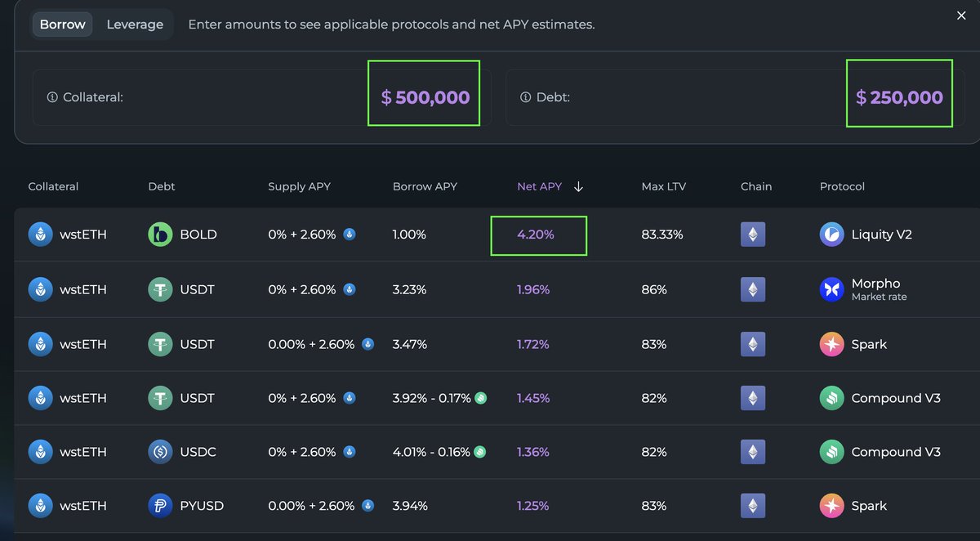Click the 3.23% Borrow APY value
Screen dimensions: 980x541
tap(409, 289)
